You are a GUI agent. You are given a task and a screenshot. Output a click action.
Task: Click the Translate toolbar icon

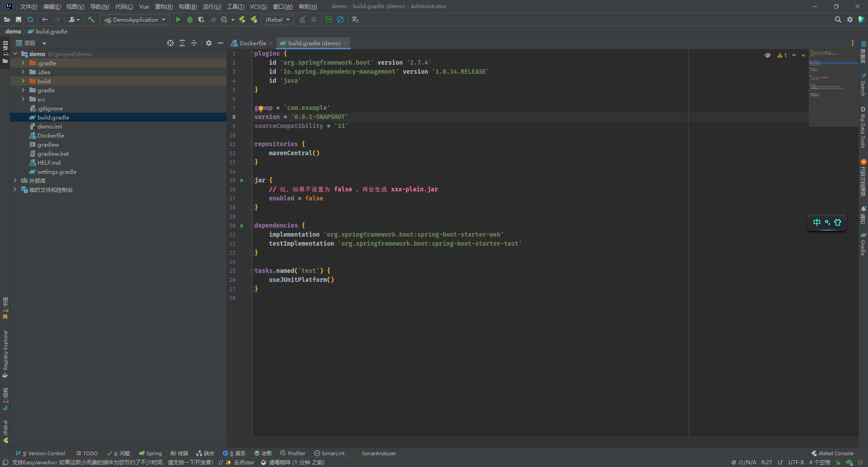355,19
